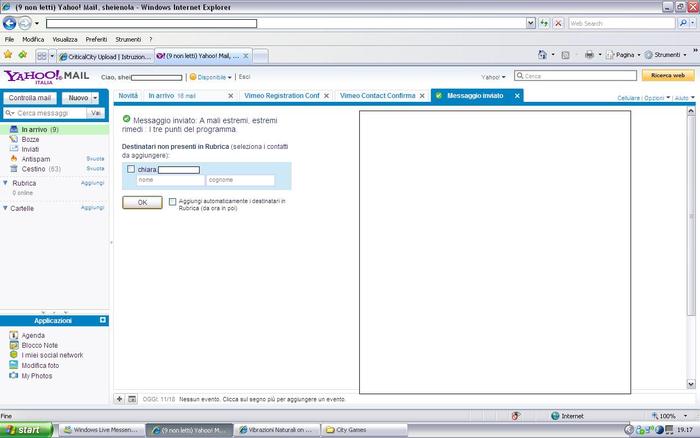The image size is (700, 438).
Task: Open the Modifica menu
Action: pos(33,39)
